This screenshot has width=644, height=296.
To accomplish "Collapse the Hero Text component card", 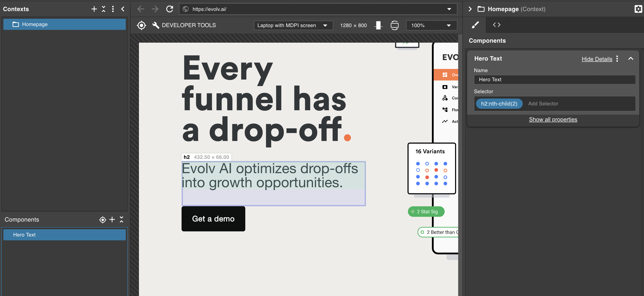I will [x=631, y=59].
